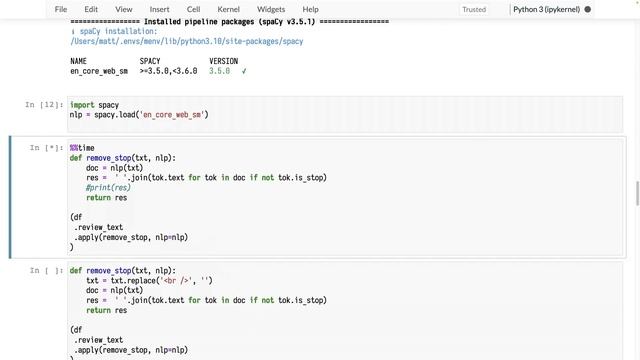Viewport: 640px width, 360px height.
Task: Click the .review_text line in running cell
Action: 98,227
